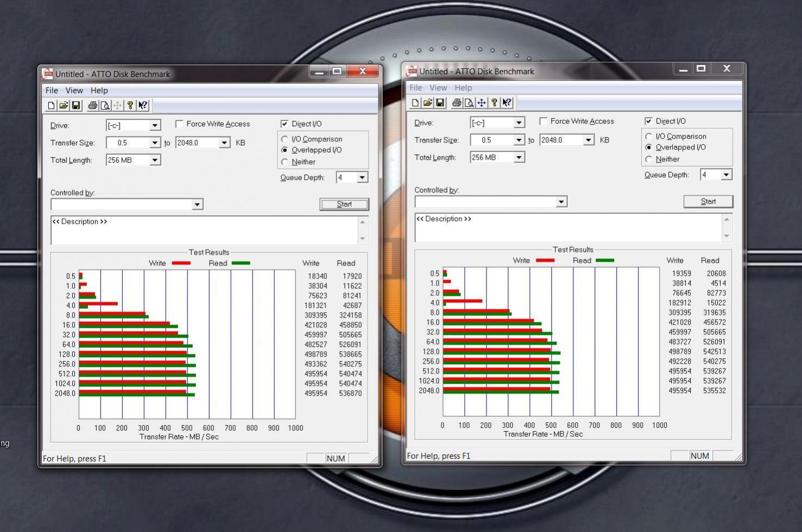Open Queue Depth dropdown in left window
802x532 pixels.
click(362, 178)
